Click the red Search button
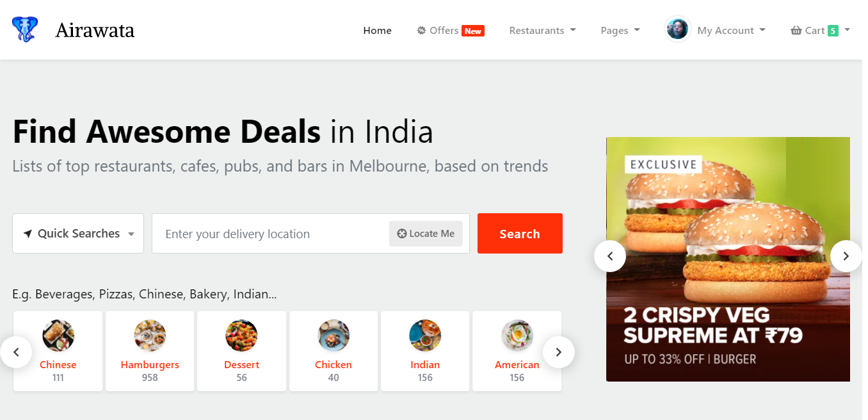This screenshot has height=420, width=868. coord(520,234)
